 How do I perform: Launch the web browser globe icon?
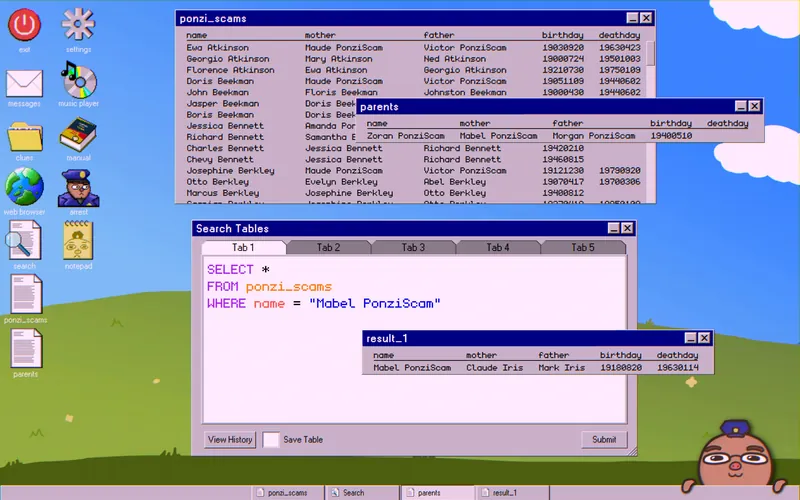tap(24, 186)
